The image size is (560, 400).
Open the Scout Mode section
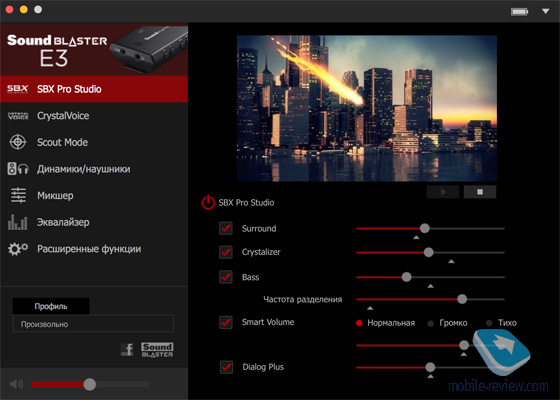(x=94, y=142)
